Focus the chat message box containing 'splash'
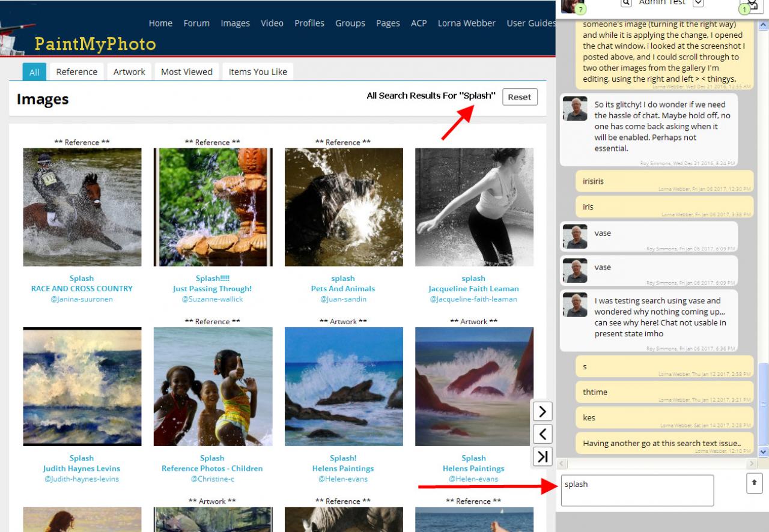769x532 pixels. 637,491
